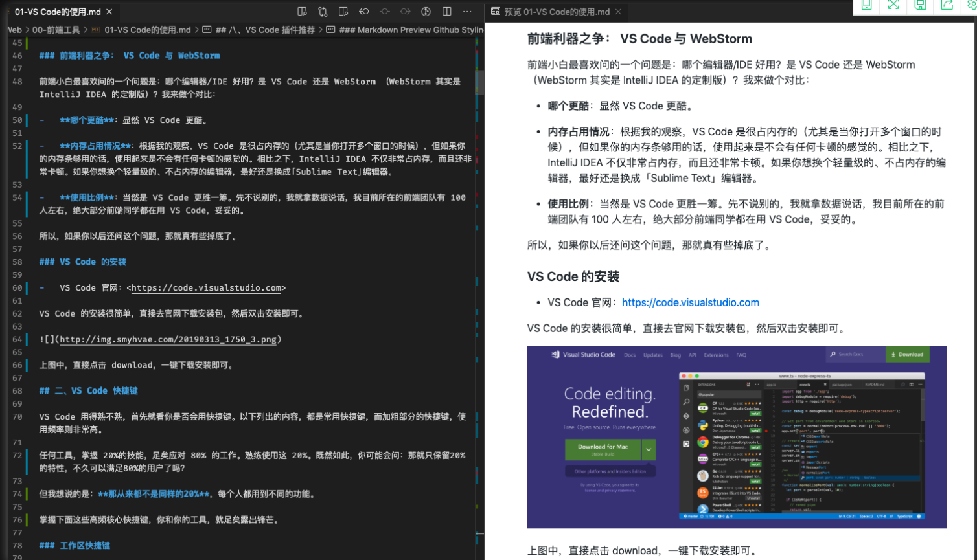The image size is (977, 560).
Task: Click the markdown file icon in breadcrumb
Action: [95, 30]
